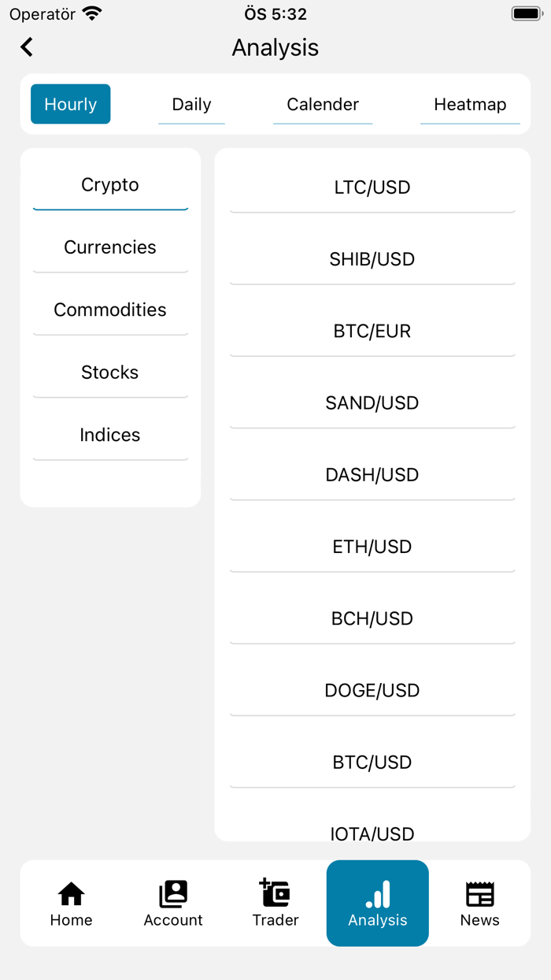Tap the highlighted Analysis icon
The width and height of the screenshot is (551, 980).
tap(377, 893)
